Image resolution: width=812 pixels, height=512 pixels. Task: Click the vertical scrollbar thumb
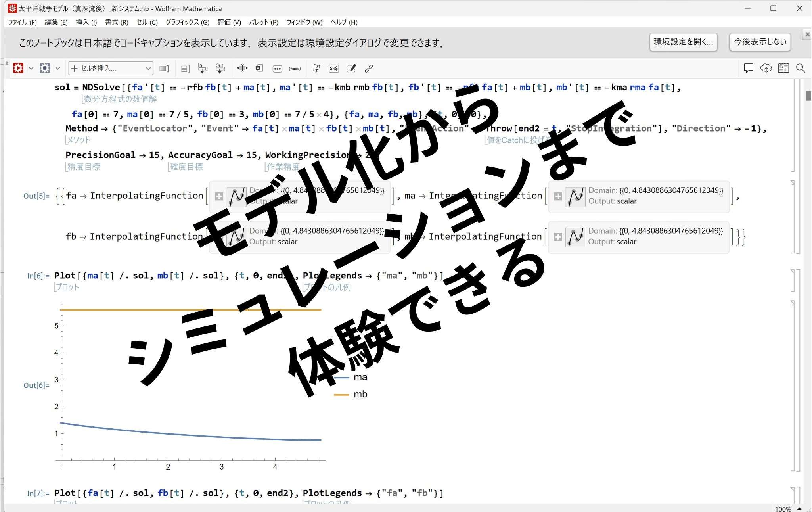[808, 96]
